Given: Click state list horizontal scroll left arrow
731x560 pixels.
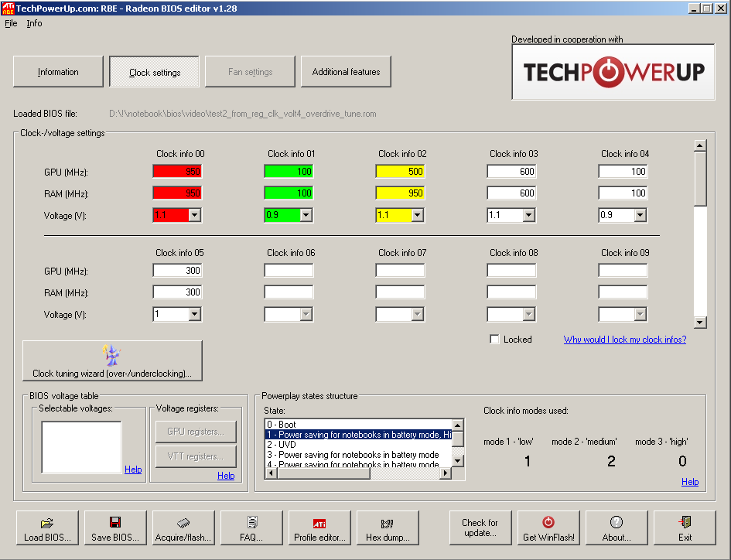Looking at the screenshot, I should pos(272,473).
